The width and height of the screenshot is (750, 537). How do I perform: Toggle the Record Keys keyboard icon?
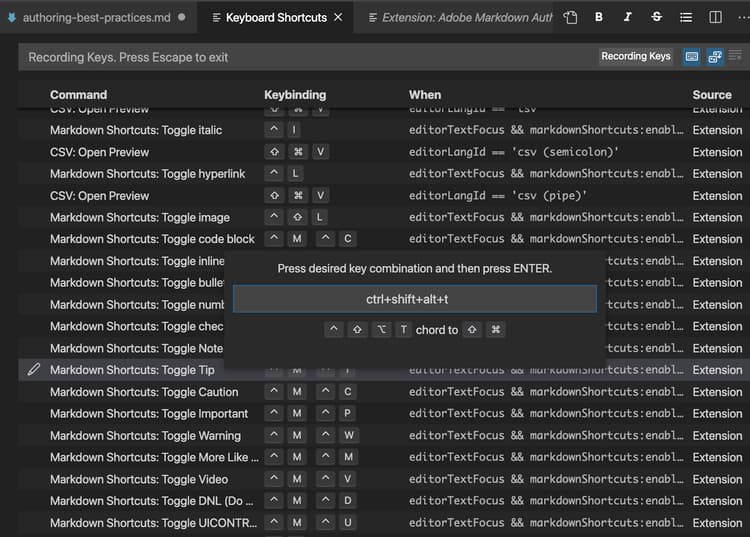(x=691, y=57)
